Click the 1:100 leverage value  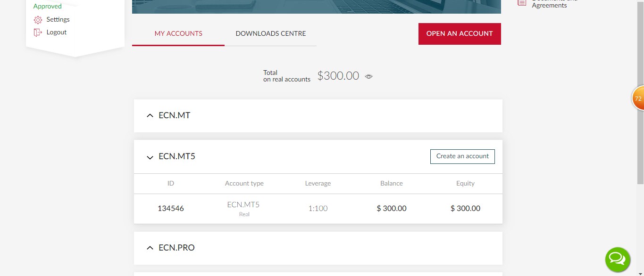318,209
